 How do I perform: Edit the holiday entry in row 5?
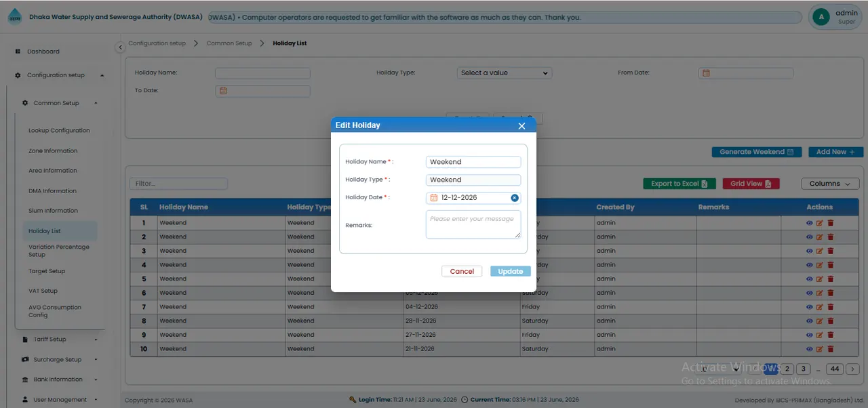820,279
